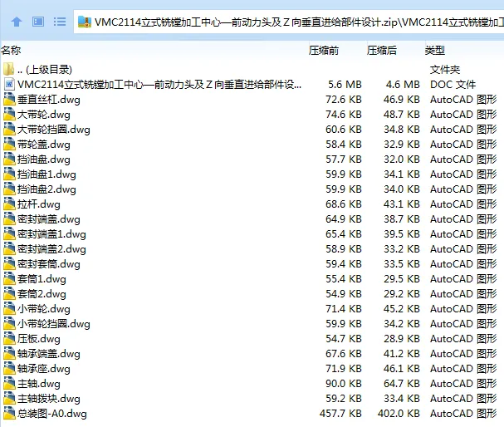Select file name 总装图-A0.dwg

click(52, 414)
